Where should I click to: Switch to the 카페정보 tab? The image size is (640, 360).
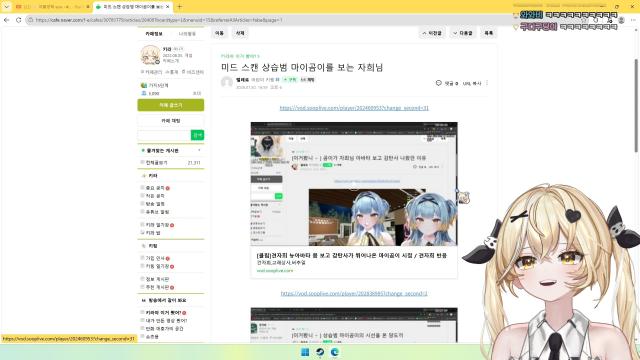pos(154,33)
